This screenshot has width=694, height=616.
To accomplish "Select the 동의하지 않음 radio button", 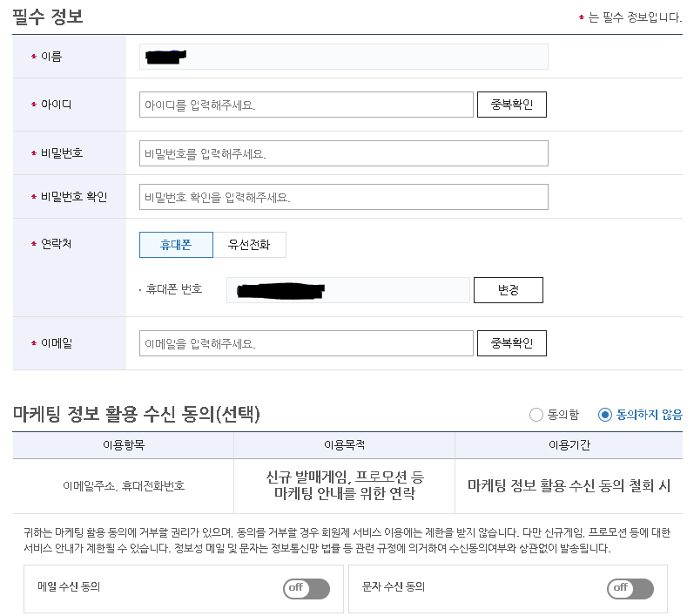I will [x=604, y=415].
